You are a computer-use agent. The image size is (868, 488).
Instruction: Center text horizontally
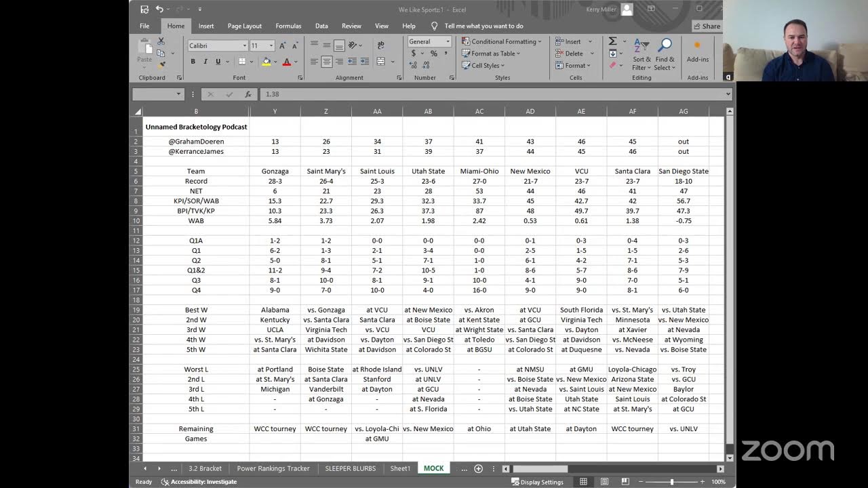(326, 62)
